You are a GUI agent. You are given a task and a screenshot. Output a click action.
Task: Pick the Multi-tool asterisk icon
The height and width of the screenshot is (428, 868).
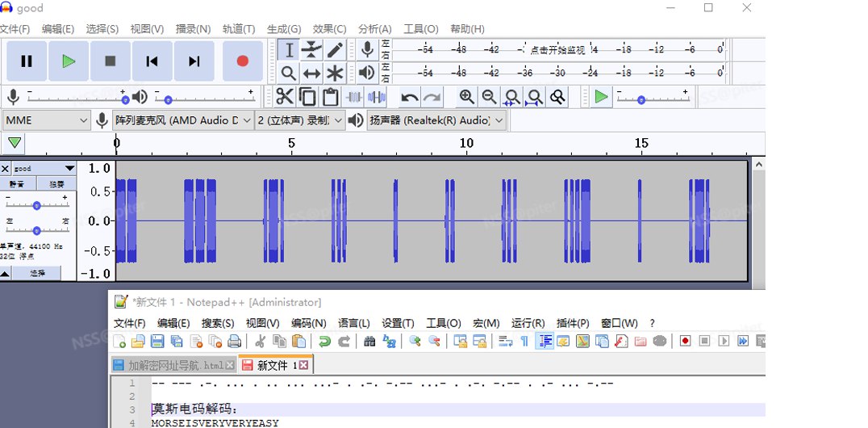[x=335, y=73]
